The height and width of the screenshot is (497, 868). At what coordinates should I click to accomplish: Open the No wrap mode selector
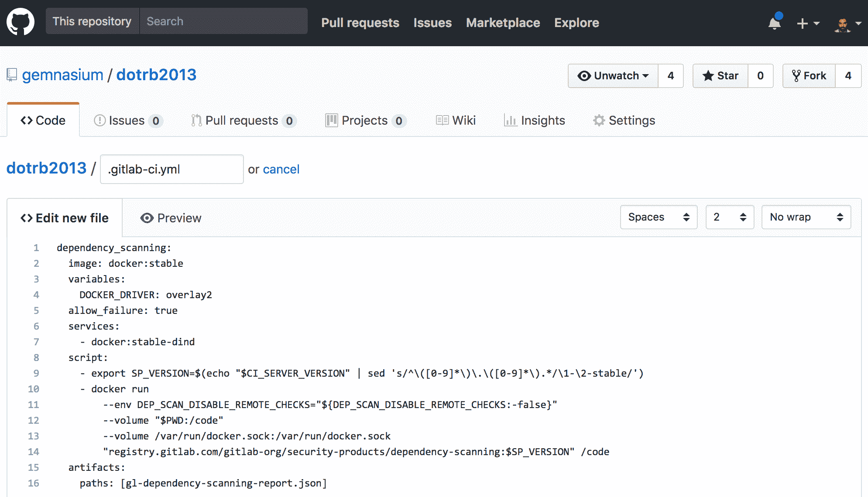coord(806,217)
